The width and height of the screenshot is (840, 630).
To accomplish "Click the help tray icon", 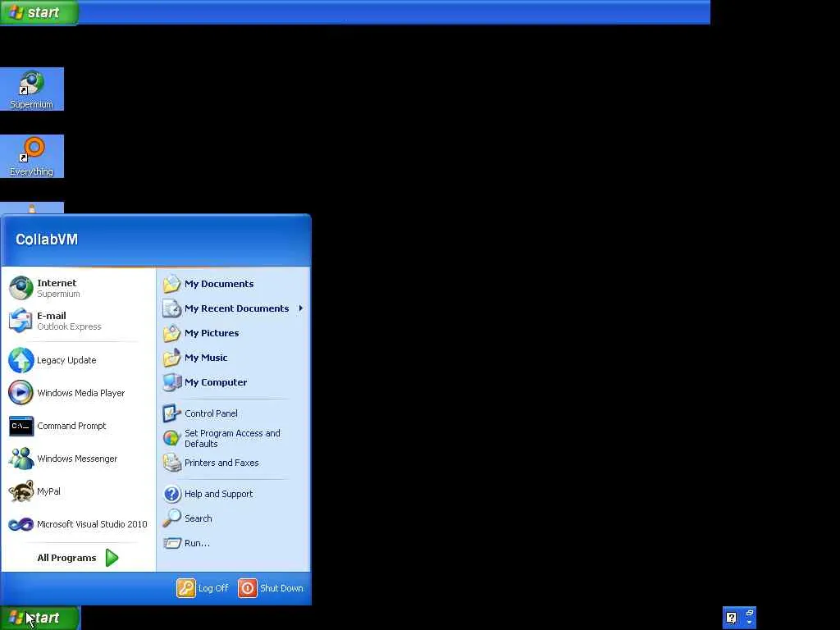I will click(x=731, y=617).
